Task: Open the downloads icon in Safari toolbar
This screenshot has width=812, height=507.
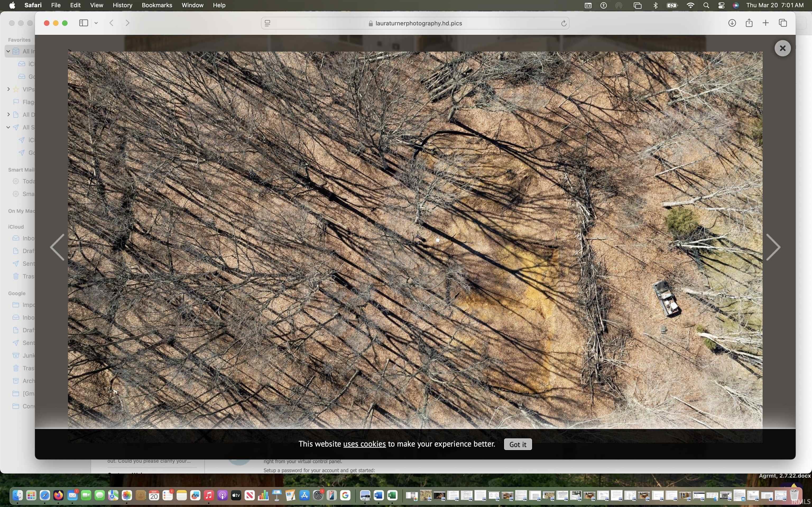Action: pyautogui.click(x=732, y=23)
